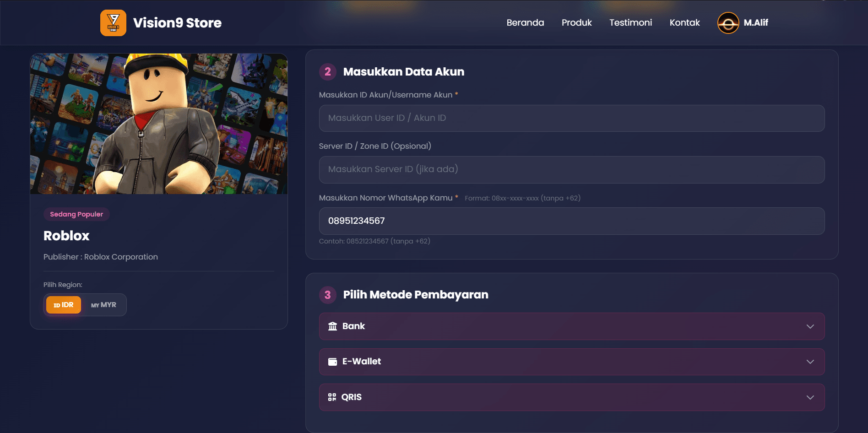The width and height of the screenshot is (868, 433).
Task: Click the E-Wallet wallet icon
Action: [x=333, y=362]
